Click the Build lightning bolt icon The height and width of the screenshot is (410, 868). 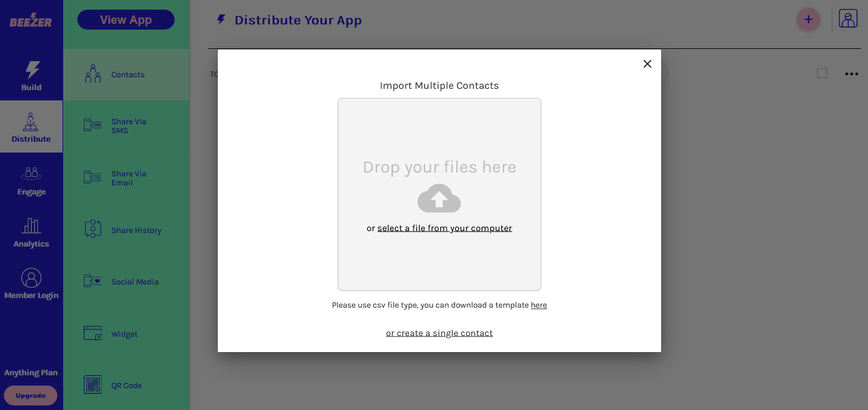32,70
